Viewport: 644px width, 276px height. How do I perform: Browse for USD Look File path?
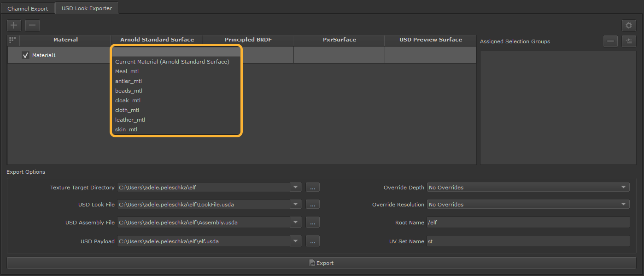(x=312, y=205)
